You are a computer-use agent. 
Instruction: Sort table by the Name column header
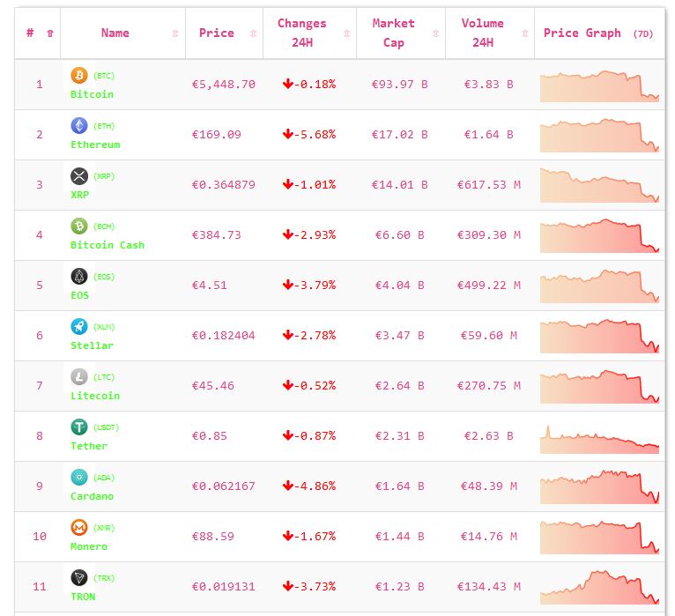tap(115, 33)
